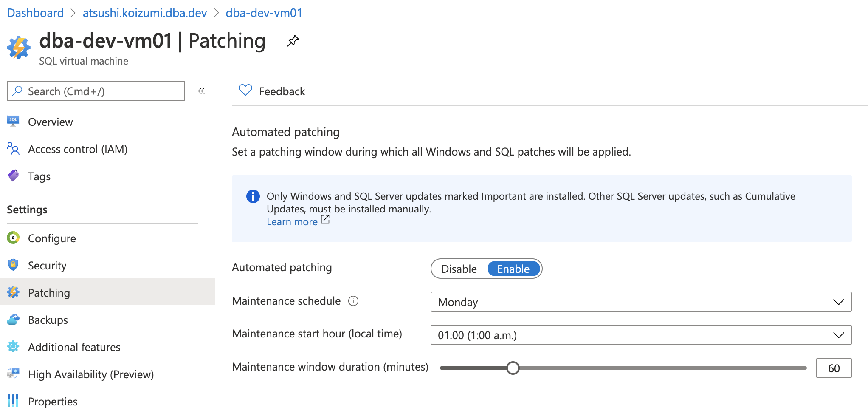The image size is (868, 419).
Task: Collapse the sidebar with double-chevron icon
Action: [x=201, y=91]
